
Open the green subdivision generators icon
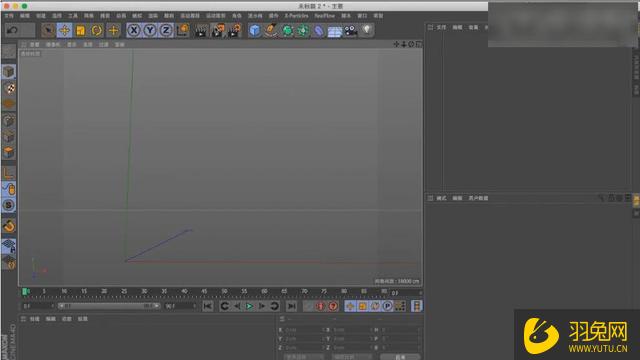[287, 31]
